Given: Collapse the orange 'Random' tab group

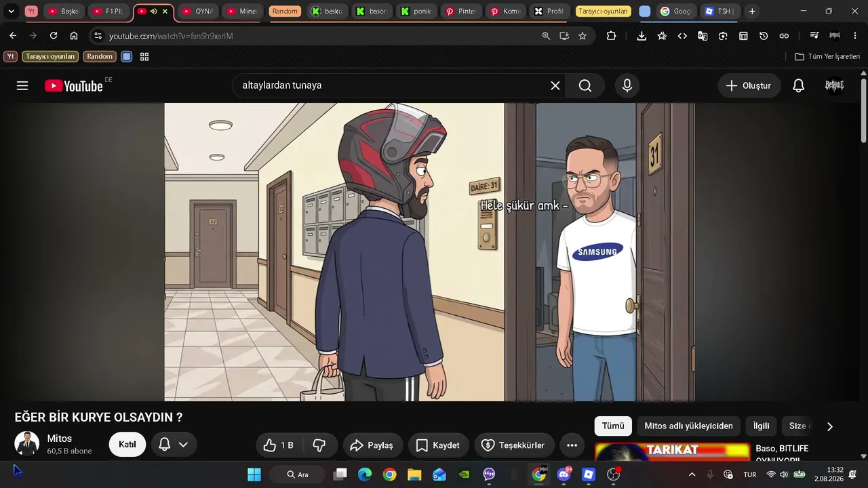Looking at the screenshot, I should [285, 12].
